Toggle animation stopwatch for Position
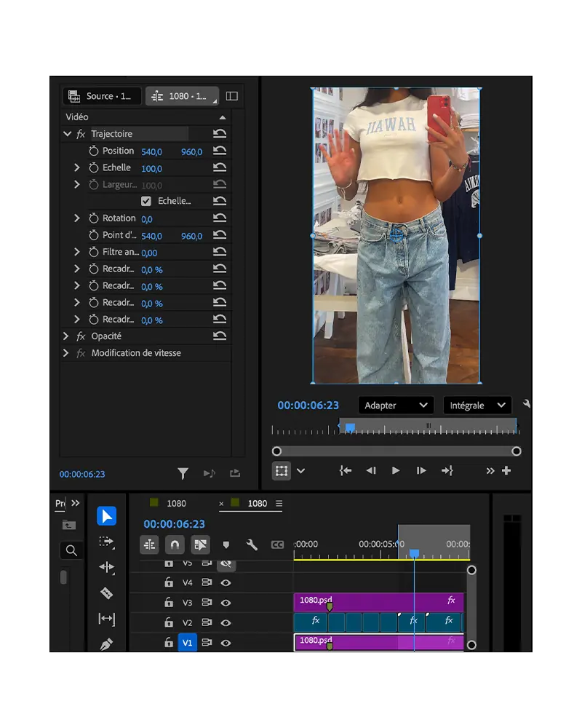 [x=94, y=151]
